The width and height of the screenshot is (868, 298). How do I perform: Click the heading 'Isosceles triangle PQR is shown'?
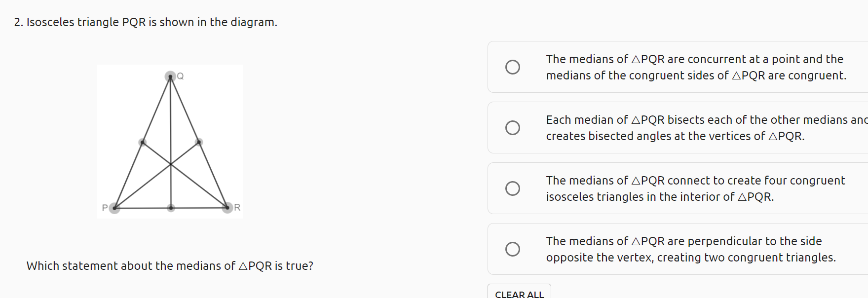click(x=152, y=22)
